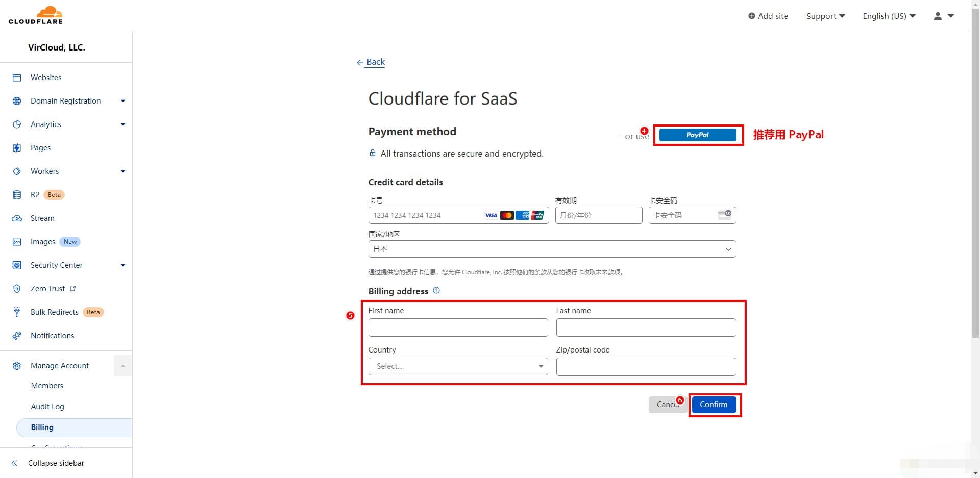The width and height of the screenshot is (980, 478).
Task: Click the Confirm button
Action: (714, 405)
